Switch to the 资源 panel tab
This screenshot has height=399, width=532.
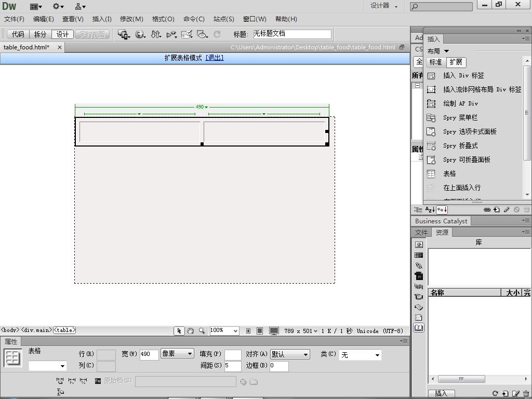[442, 232]
